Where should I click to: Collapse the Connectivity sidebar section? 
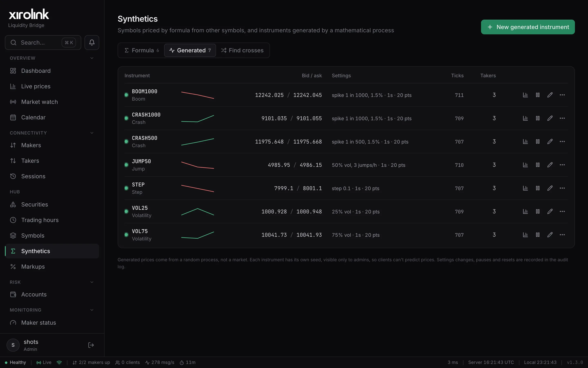(x=92, y=133)
